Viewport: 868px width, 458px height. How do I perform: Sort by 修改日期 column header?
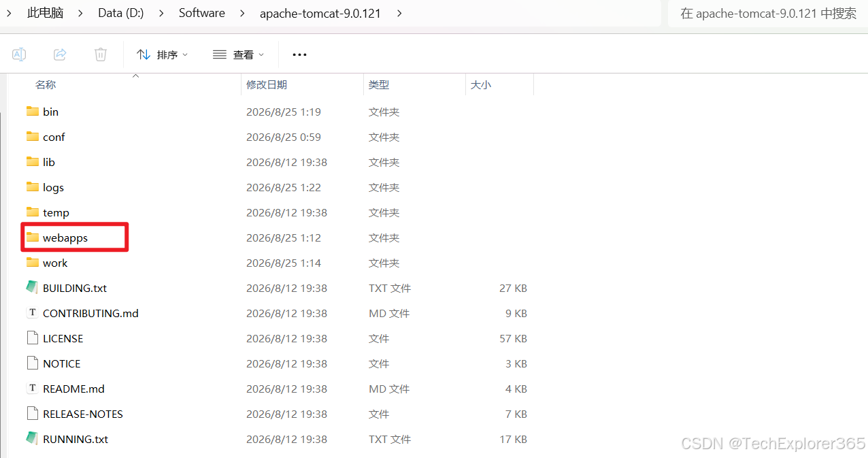[267, 84]
